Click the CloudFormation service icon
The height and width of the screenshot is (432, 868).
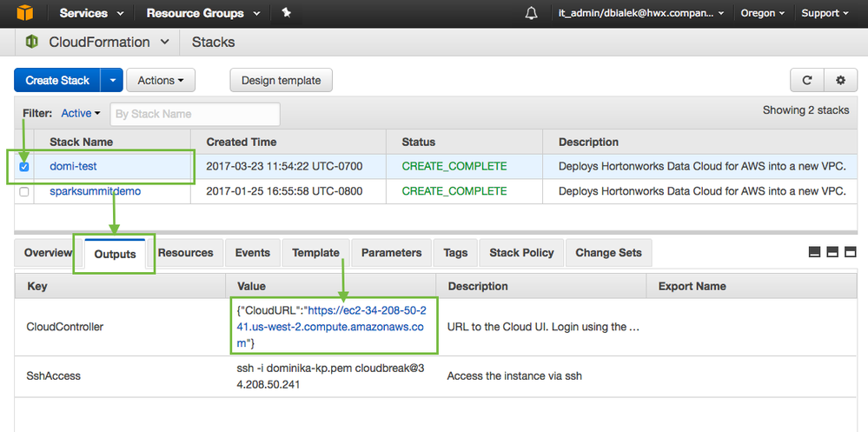tap(32, 42)
